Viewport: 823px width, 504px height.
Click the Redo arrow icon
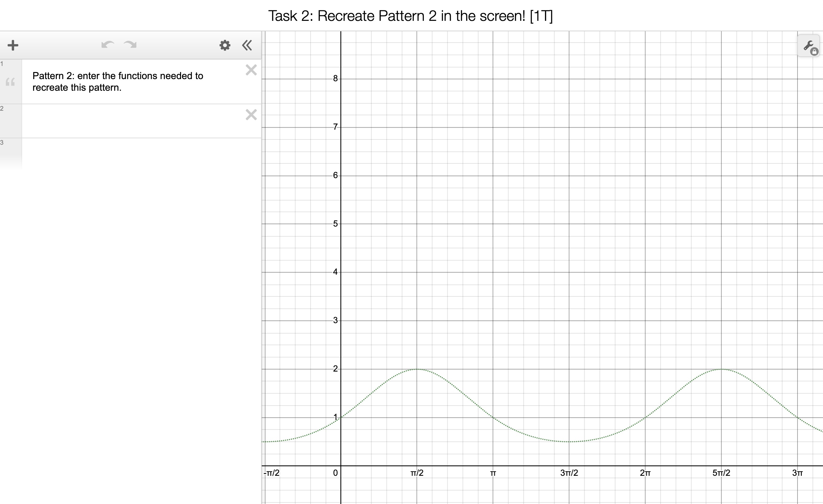(x=130, y=45)
